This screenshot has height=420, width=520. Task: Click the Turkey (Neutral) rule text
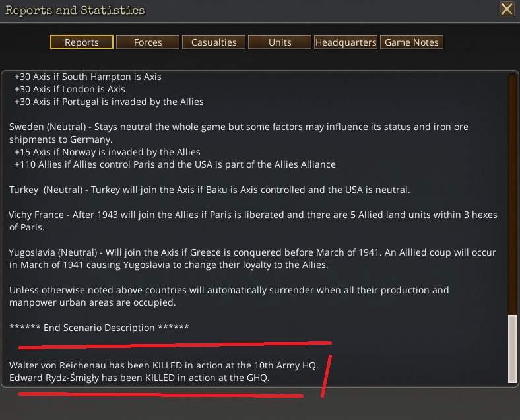pyautogui.click(x=210, y=190)
